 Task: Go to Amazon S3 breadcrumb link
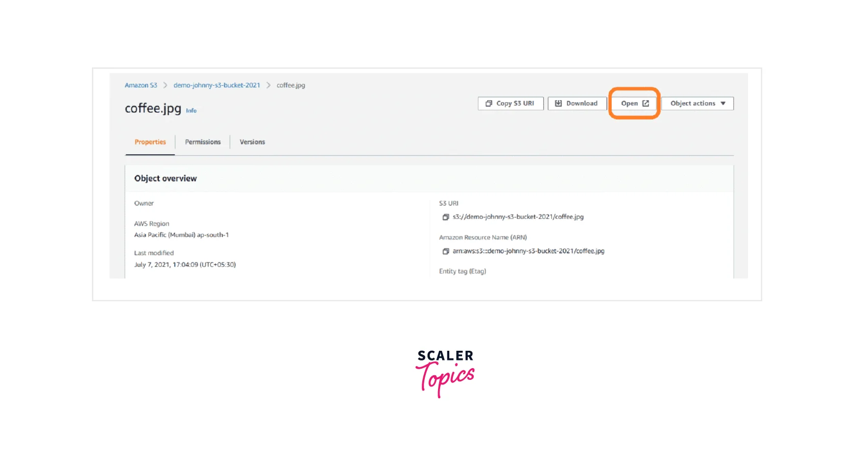coord(141,85)
